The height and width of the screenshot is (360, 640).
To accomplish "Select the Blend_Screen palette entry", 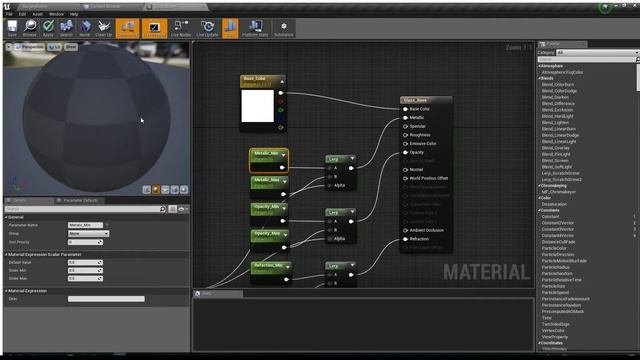I will click(x=555, y=161).
